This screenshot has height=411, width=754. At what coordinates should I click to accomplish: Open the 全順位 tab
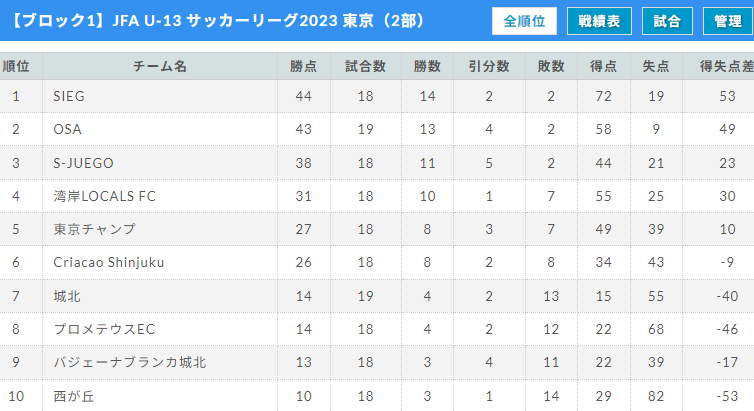(x=524, y=21)
